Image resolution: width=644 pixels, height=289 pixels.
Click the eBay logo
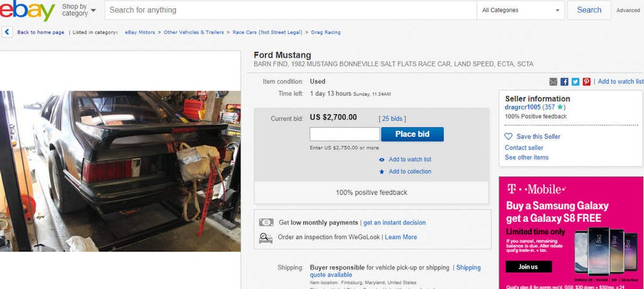[x=27, y=11]
